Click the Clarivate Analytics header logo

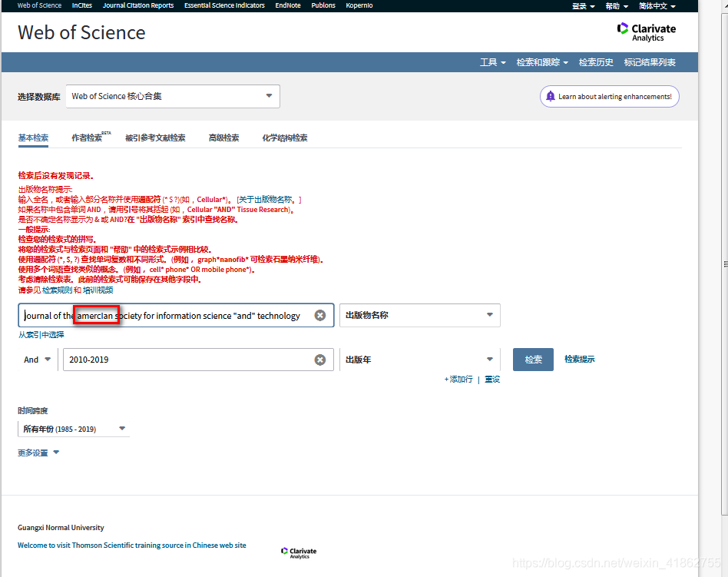[647, 32]
